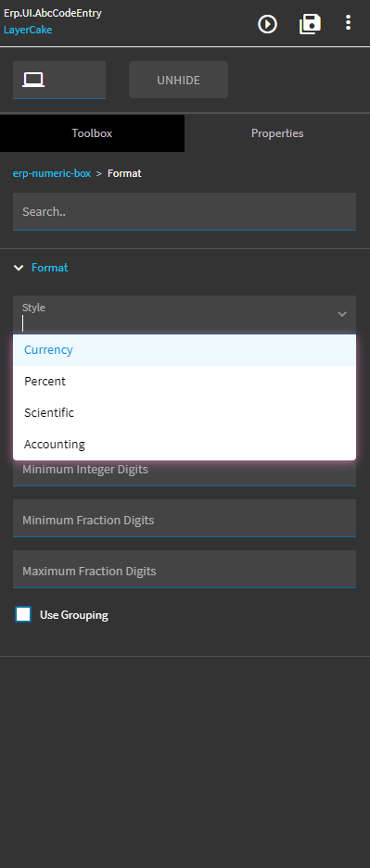Click the play/run preview icon
The image size is (370, 868).
pos(267,24)
